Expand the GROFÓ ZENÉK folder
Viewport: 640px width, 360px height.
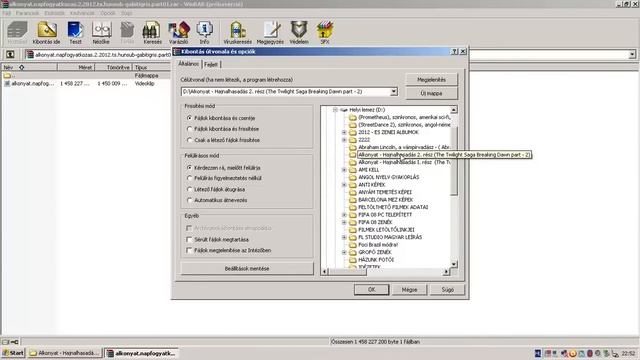(344, 252)
